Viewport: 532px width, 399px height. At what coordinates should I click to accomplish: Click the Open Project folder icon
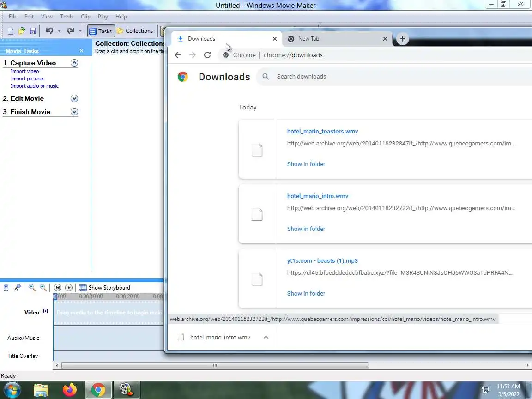point(22,31)
